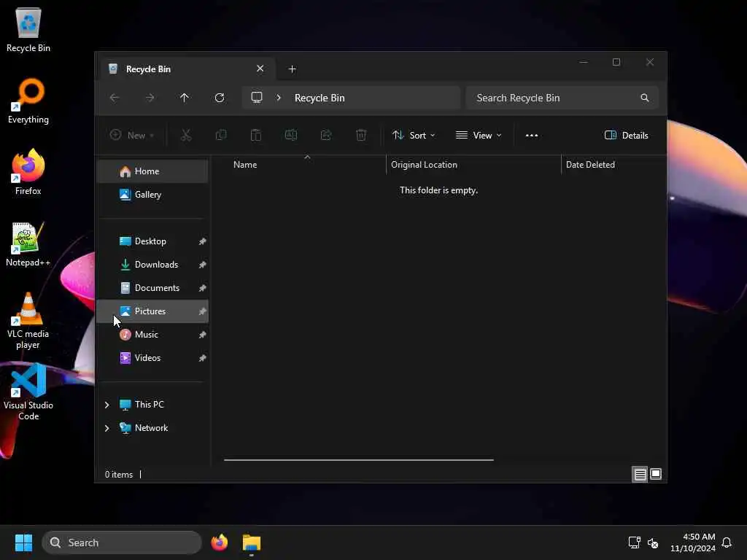Open Desktop quick access folder
Screen dimensions: 747x560
tap(152, 241)
